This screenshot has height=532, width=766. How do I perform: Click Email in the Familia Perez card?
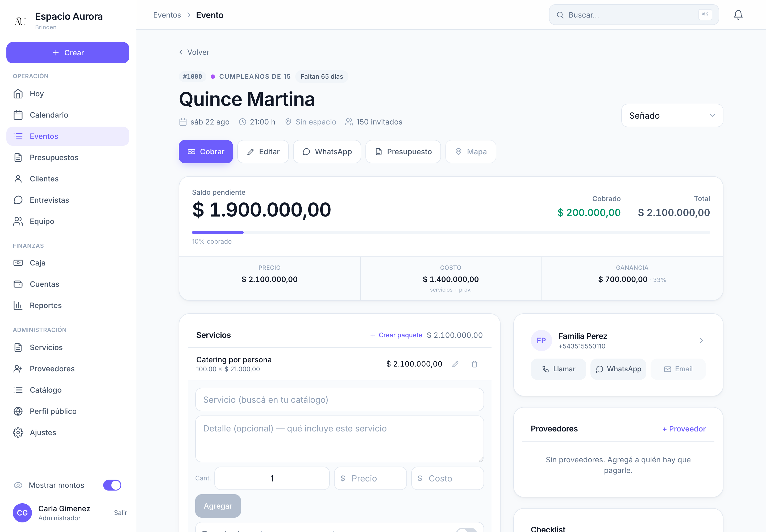click(x=678, y=369)
